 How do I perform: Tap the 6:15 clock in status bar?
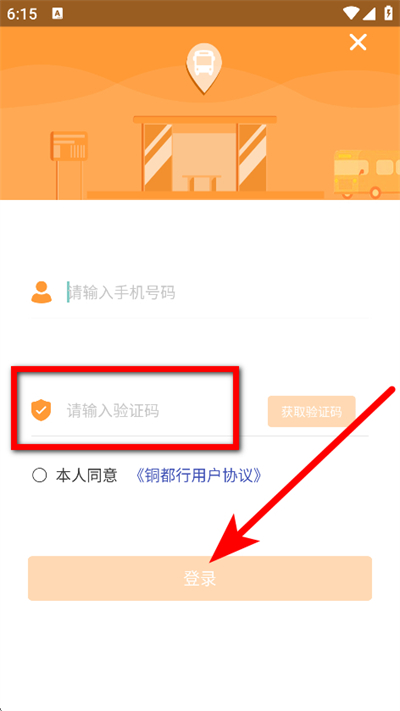(22, 14)
